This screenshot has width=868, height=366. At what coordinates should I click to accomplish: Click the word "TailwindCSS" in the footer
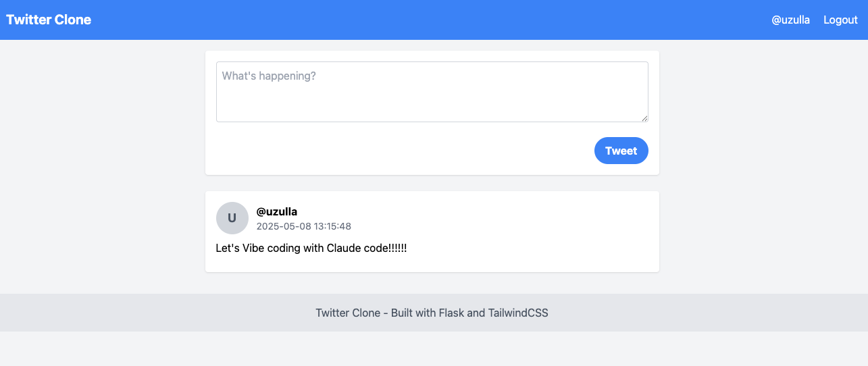tap(518, 313)
